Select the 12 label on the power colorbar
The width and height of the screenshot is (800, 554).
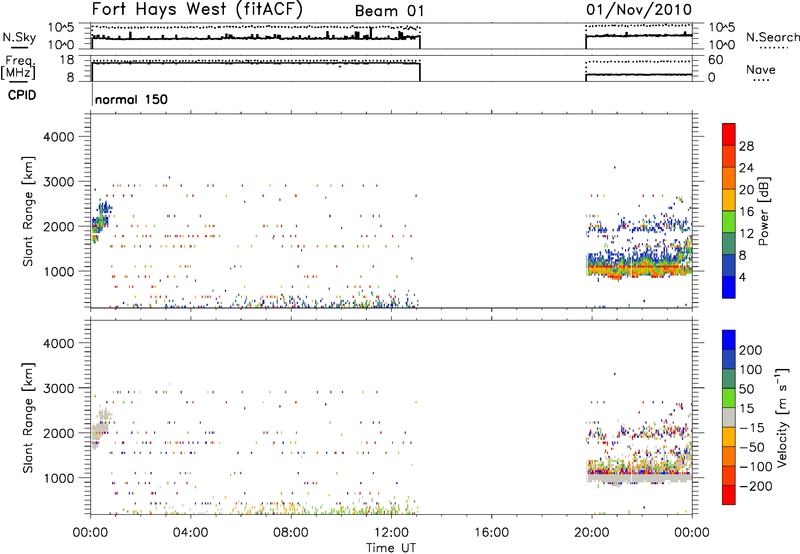click(x=746, y=234)
